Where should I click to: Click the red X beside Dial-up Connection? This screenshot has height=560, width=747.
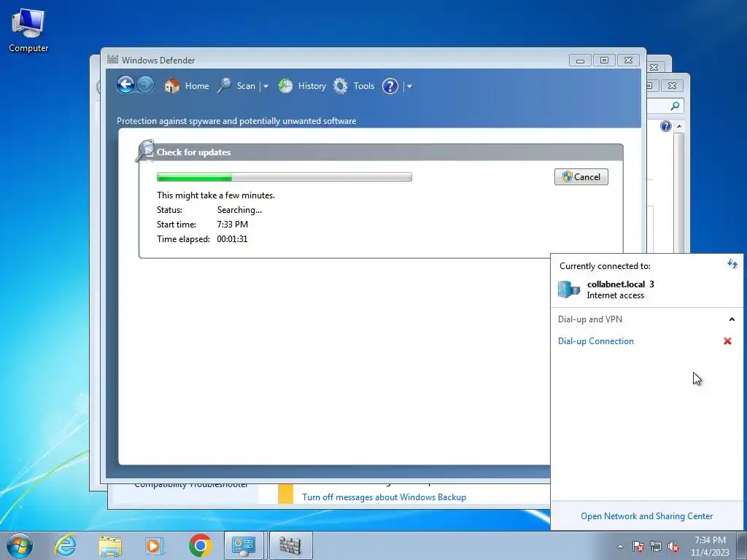727,341
